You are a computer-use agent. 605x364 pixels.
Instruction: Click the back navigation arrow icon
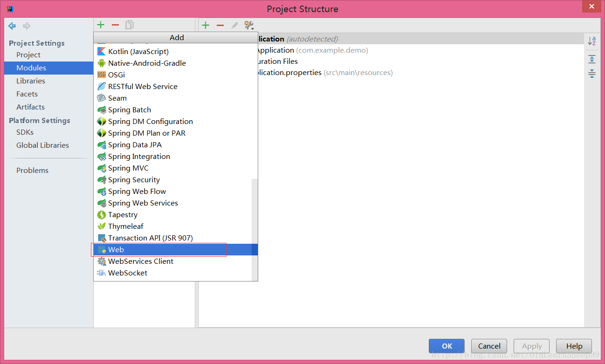point(12,26)
